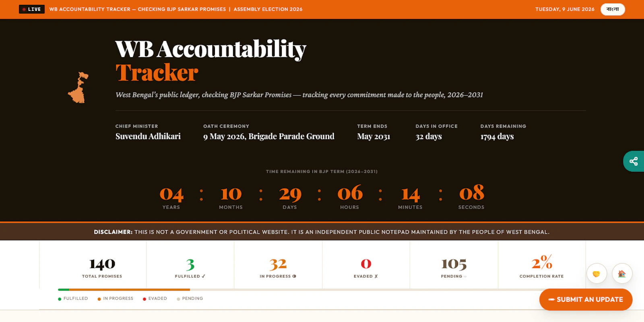Click '9 May 2026, Brigade Parade Ground' text

tap(269, 136)
